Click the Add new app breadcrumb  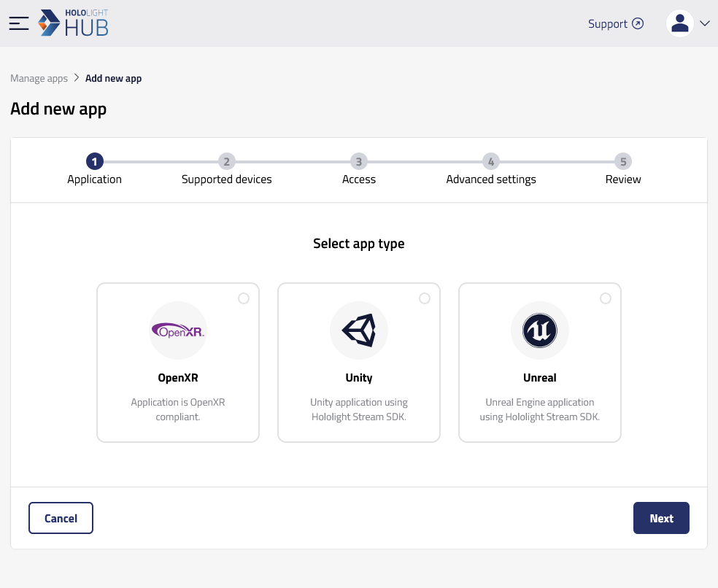[x=114, y=78]
